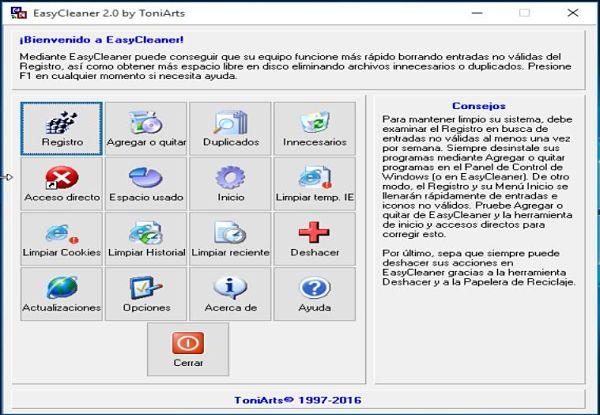Minimize the EasyCleaner window

tap(477, 13)
